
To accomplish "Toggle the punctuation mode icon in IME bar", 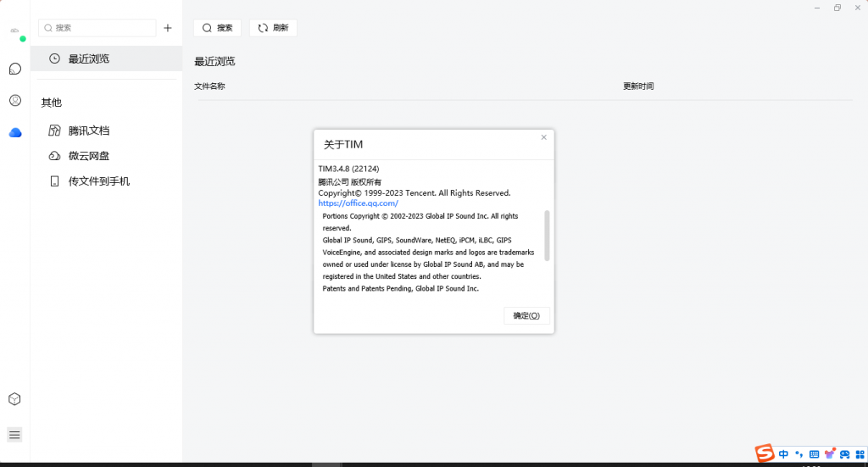I will [798, 454].
